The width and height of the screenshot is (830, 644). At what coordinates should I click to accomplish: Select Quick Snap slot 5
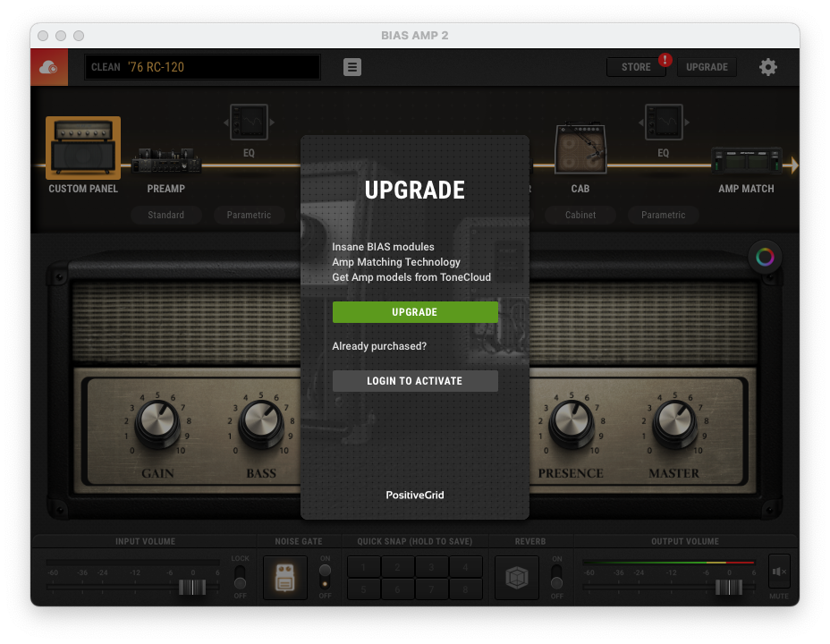(364, 589)
